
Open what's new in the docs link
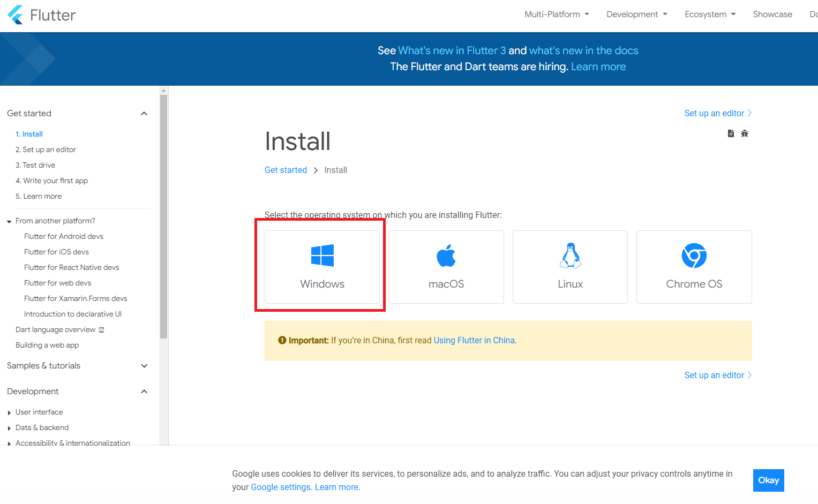pos(584,50)
